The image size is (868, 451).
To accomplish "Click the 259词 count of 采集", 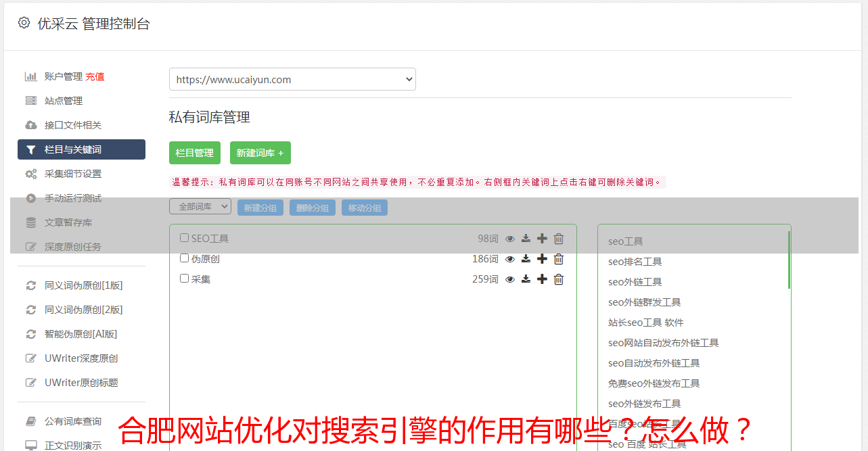I will tap(485, 279).
